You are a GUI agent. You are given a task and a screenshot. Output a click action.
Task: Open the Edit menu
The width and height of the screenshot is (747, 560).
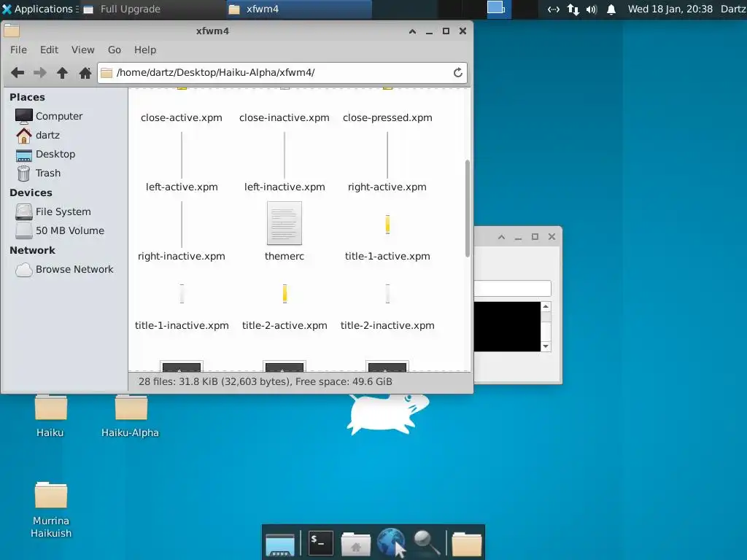[49, 50]
